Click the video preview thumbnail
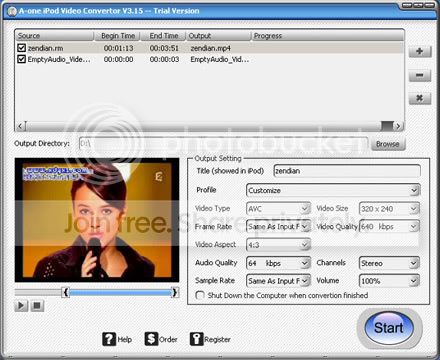This screenshot has width=440, height=360. point(97,220)
